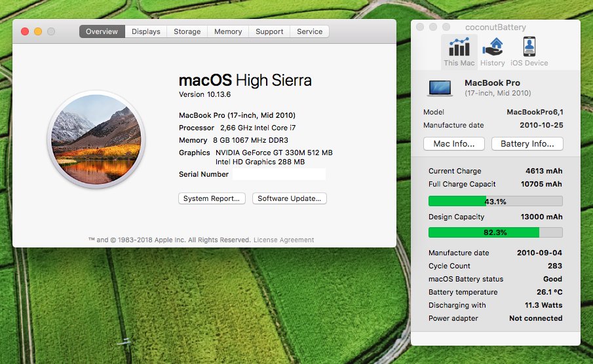Open iOS Device view in coconutBattery
Screen dimensions: 593x364
coord(529,52)
